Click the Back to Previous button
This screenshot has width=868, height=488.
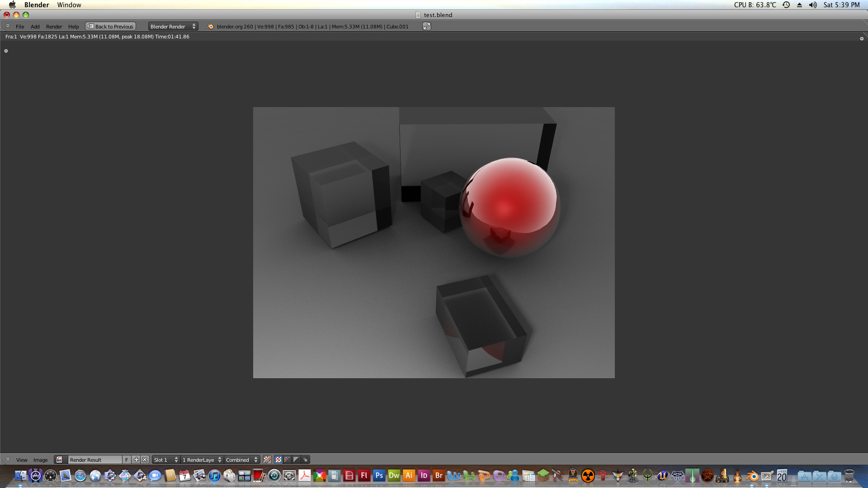[x=111, y=26]
